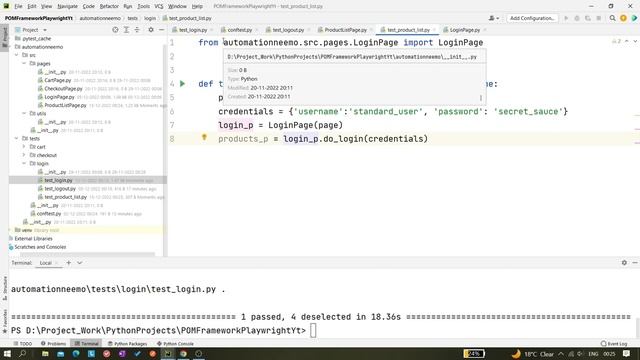The width and height of the screenshot is (640, 360).
Task: Add a new terminal session with plus icon
Action: coord(69,263)
